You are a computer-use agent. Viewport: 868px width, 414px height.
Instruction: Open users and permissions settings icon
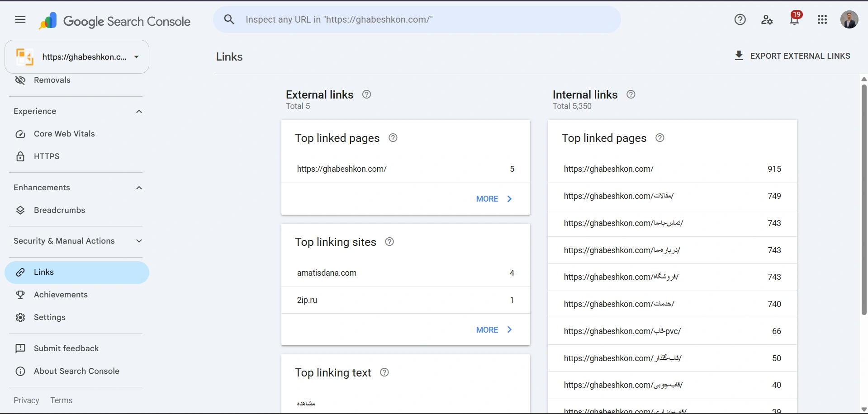click(x=767, y=19)
